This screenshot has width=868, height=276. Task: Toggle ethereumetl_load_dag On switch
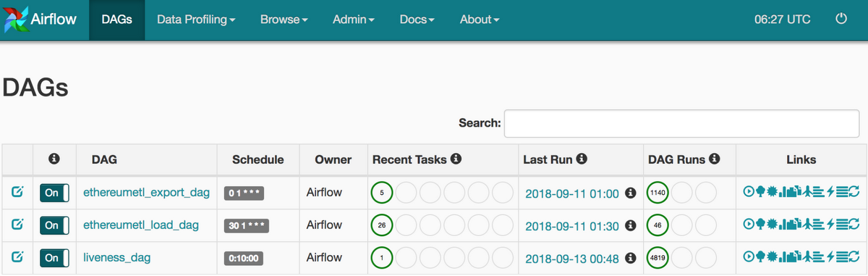[54, 225]
